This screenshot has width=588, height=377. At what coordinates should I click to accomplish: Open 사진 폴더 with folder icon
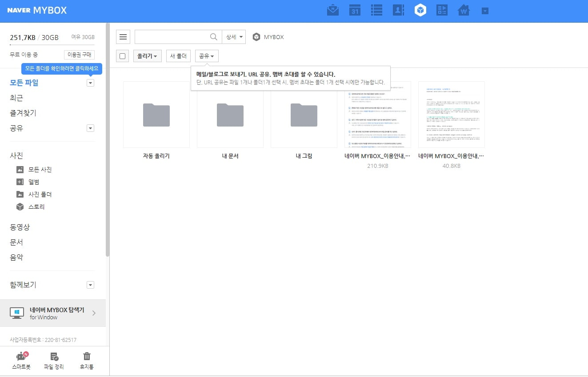34,194
